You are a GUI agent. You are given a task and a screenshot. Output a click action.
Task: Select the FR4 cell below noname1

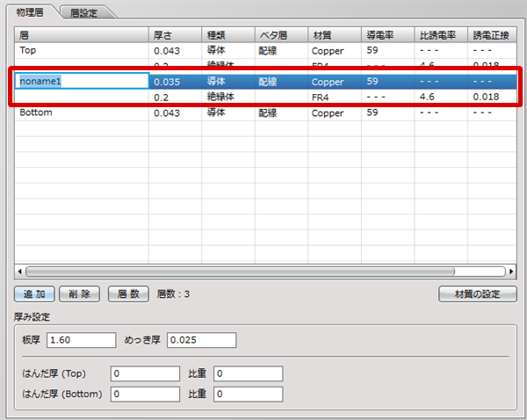(x=334, y=97)
